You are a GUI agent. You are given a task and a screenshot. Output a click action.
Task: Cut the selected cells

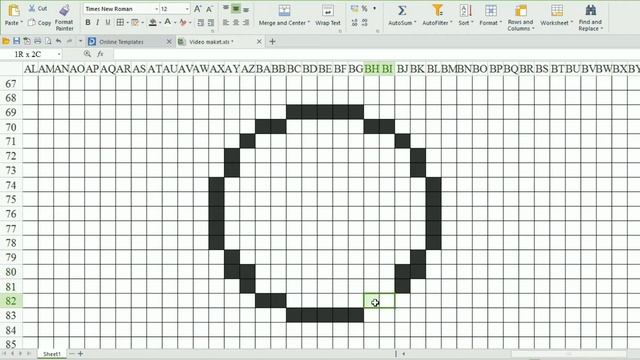click(x=38, y=9)
